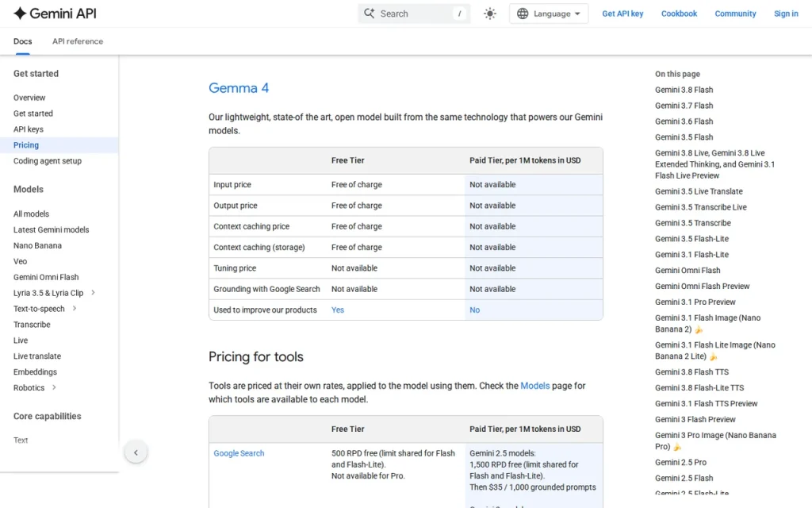The image size is (812, 508).
Task: Click the Input price row label
Action: tap(232, 184)
